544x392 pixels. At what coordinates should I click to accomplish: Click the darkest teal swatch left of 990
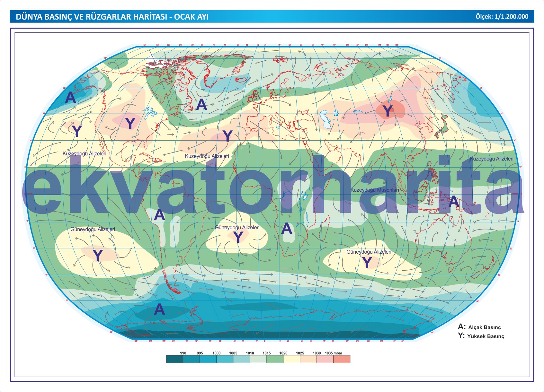(175, 359)
